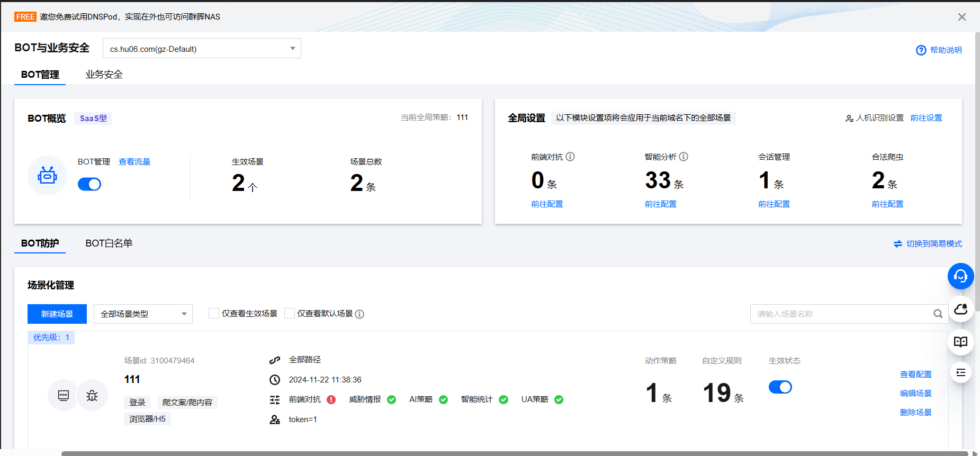
Task: Switch to the BOT管理 tab
Action: coord(40,75)
